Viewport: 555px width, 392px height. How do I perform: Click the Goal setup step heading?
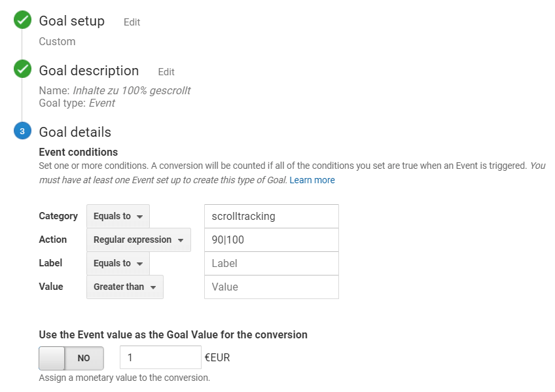(x=71, y=21)
